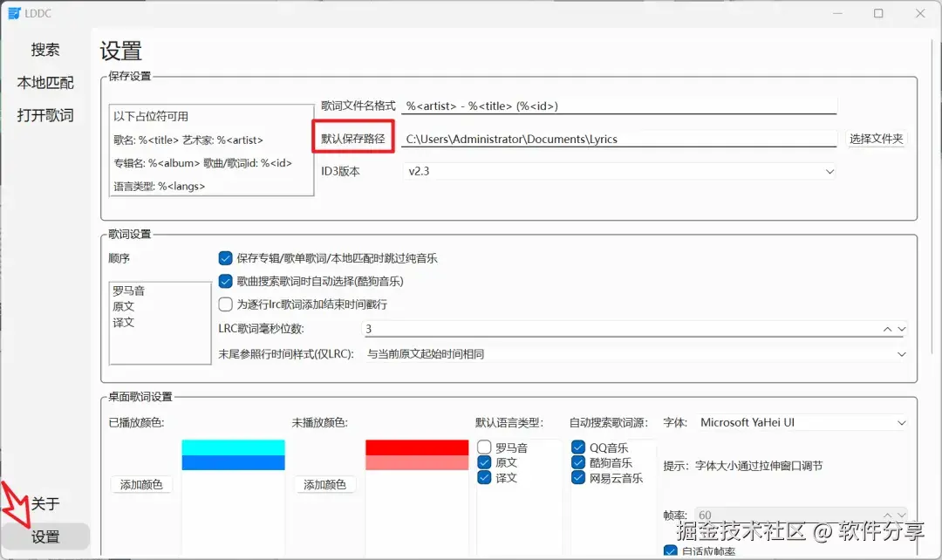Enable 为逐行lrc歌词添加结束时间戳行 checkbox
942x560 pixels.
[x=225, y=304]
